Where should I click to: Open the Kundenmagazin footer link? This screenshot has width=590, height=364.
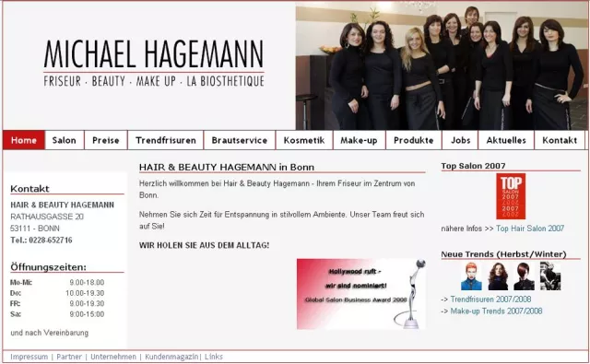coord(171,357)
